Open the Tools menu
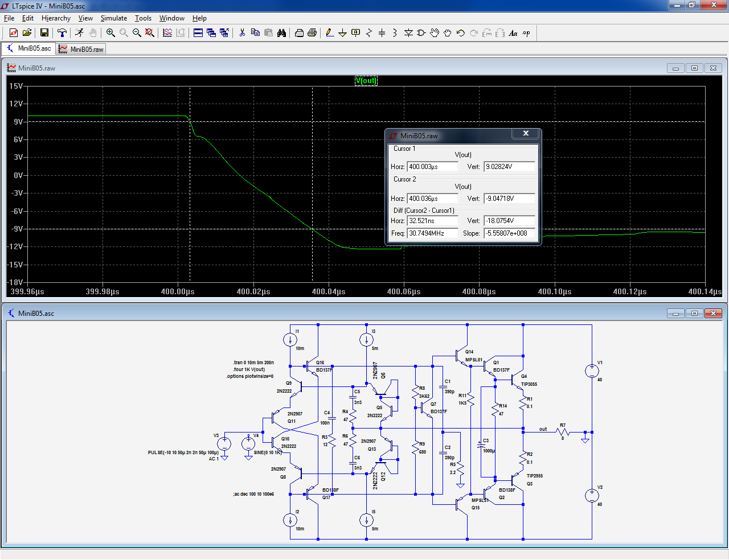729x560 pixels. point(143,18)
